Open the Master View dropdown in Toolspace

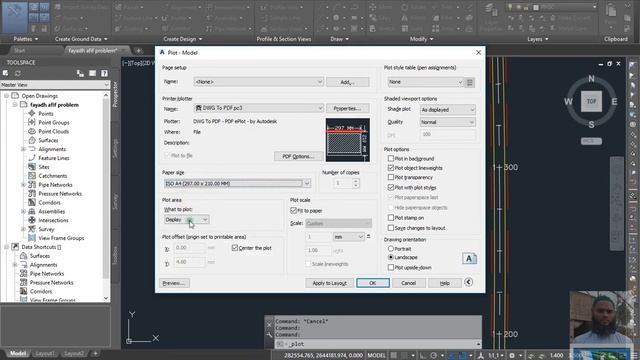click(x=55, y=84)
